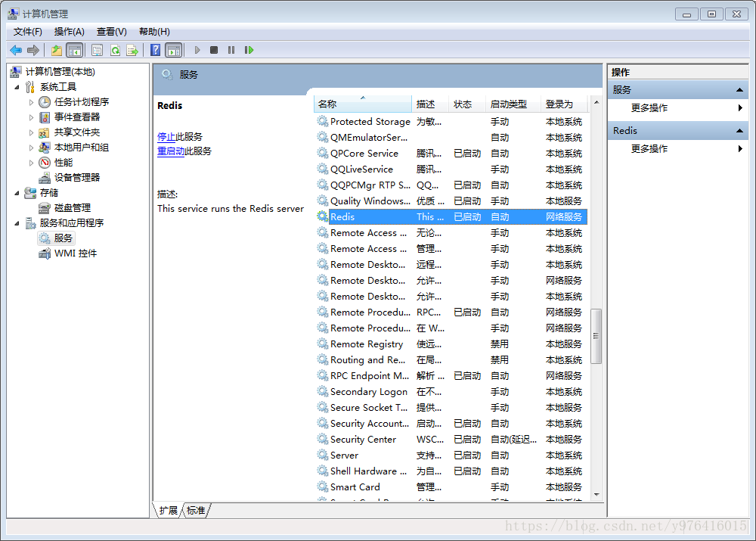Viewport: 756px width, 541px height.
Task: Select the Secondary Logon service row
Action: coord(452,392)
